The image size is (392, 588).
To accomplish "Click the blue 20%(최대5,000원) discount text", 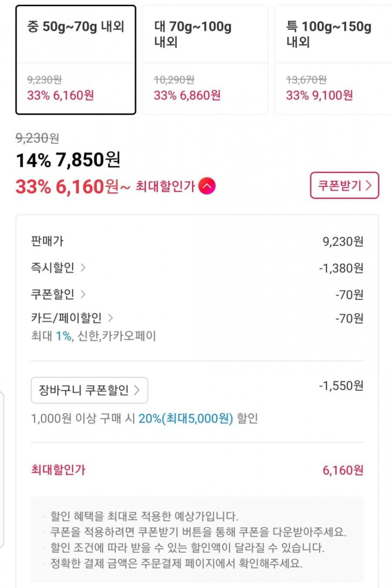I will coord(185,419).
